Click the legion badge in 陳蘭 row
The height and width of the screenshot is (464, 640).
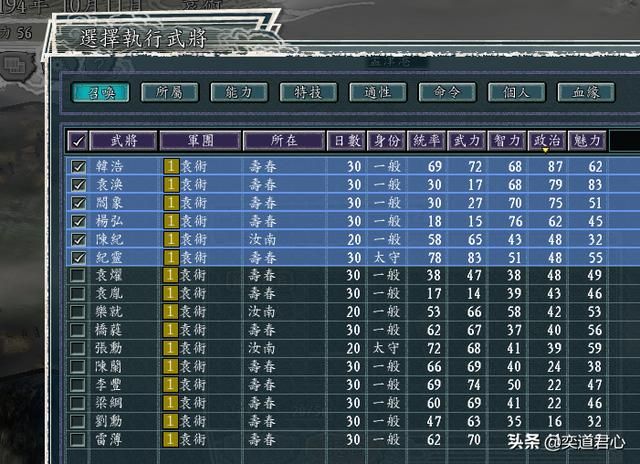[x=171, y=366]
